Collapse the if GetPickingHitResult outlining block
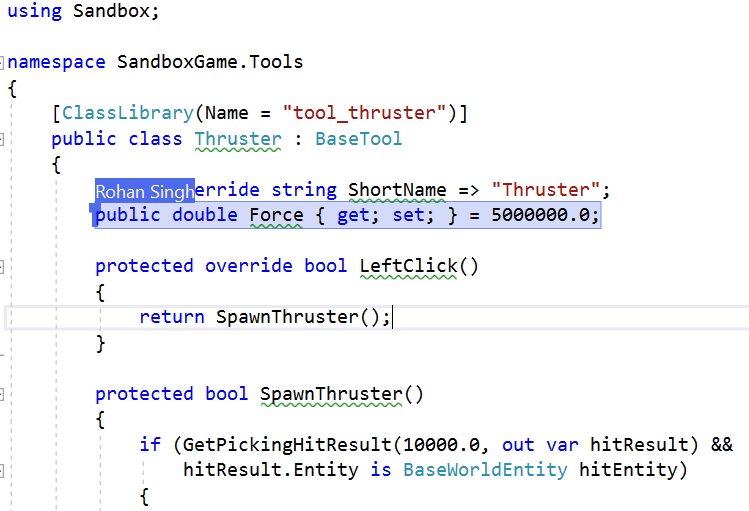This screenshot has height=511, width=749. (x=1, y=471)
